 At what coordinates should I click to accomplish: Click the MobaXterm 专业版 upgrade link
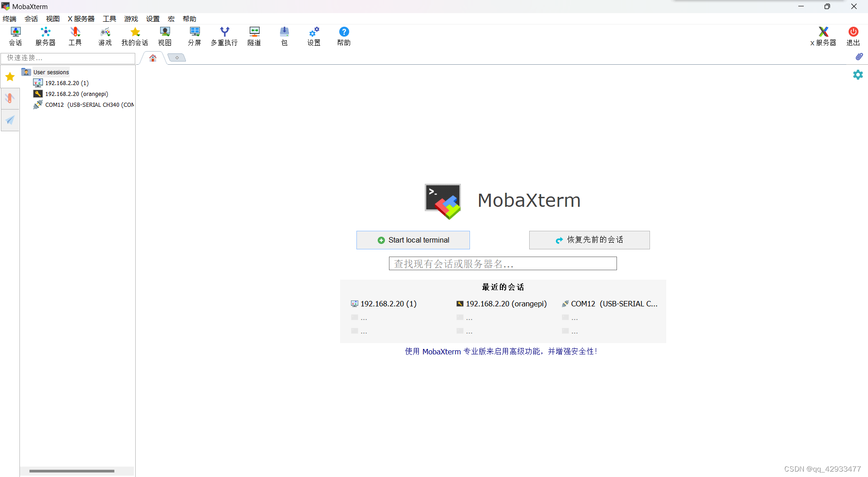tap(501, 351)
